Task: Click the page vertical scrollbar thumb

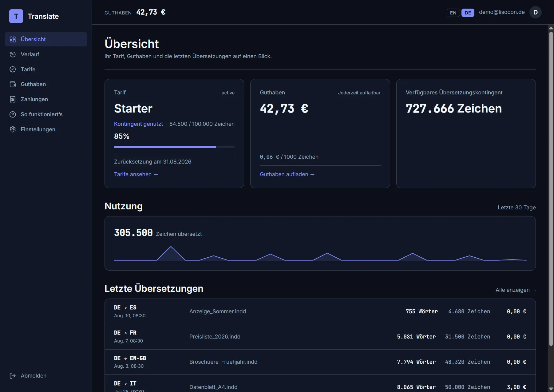Action: coord(551,188)
